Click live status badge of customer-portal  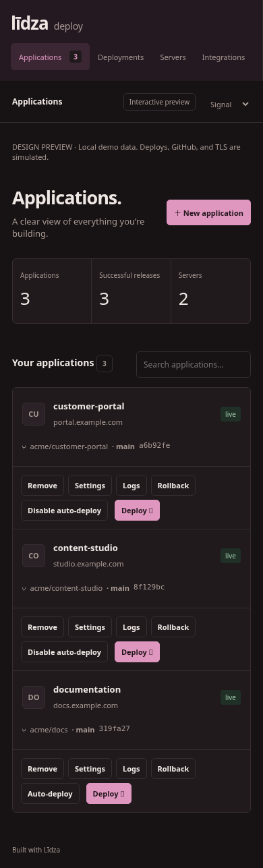click(231, 414)
